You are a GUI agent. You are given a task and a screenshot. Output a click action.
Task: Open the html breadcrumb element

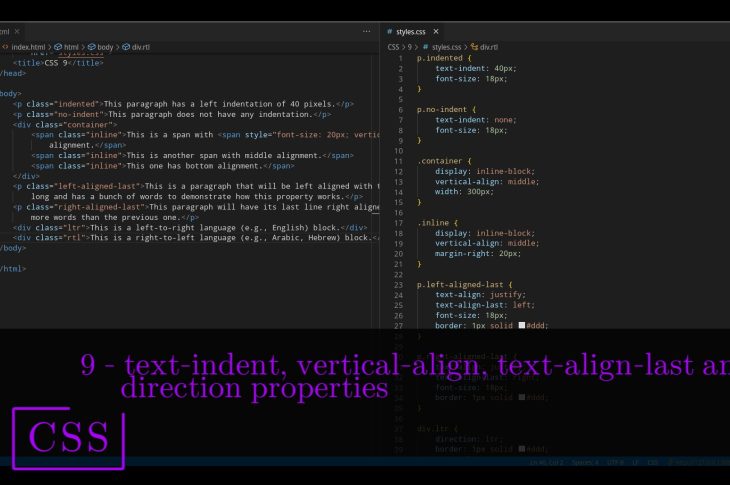pyautogui.click(x=70, y=47)
